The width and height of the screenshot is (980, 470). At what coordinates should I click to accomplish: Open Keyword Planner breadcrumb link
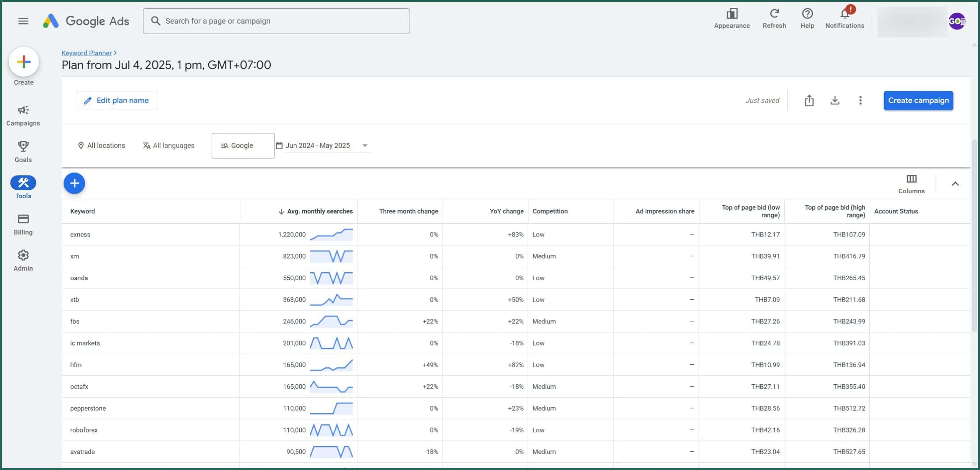click(87, 53)
